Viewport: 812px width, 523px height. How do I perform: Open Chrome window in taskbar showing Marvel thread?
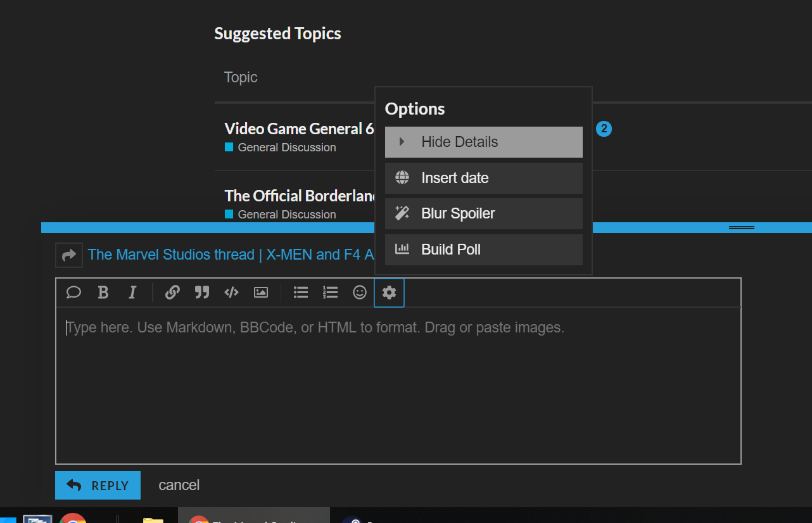[254, 515]
